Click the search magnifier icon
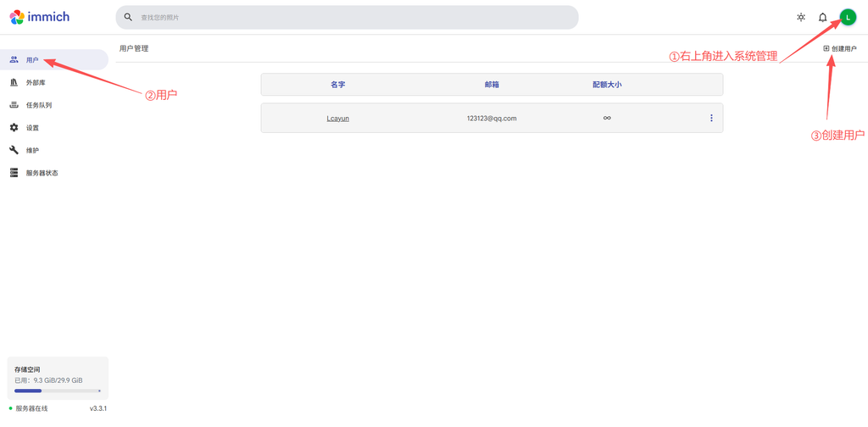The height and width of the screenshot is (427, 868). 129,17
